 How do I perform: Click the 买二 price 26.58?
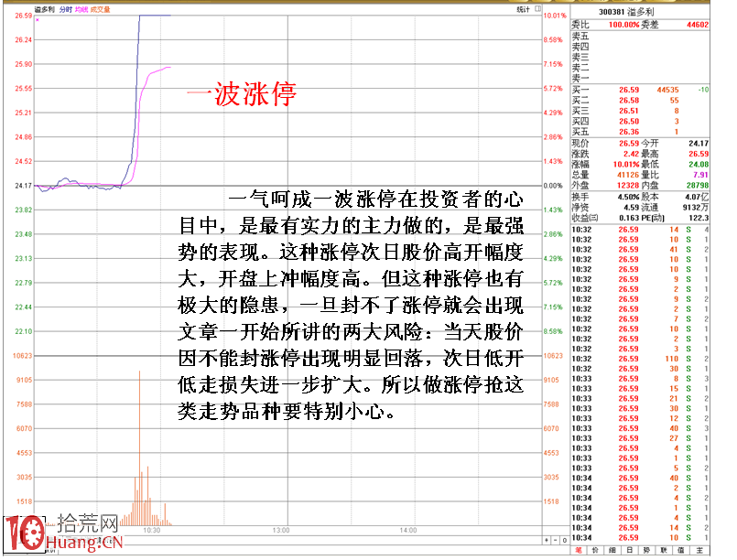629,101
